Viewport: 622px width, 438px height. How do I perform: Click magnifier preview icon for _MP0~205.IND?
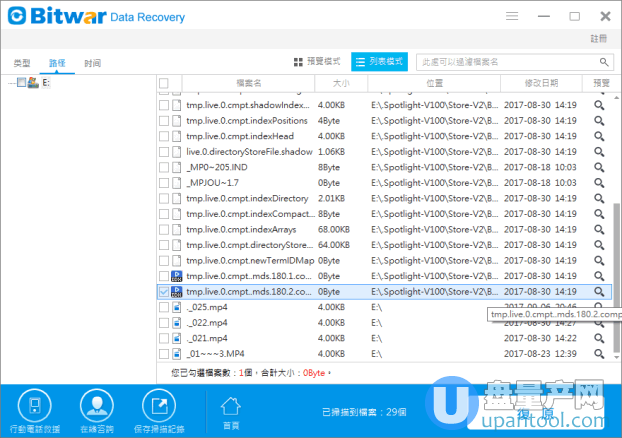tap(600, 167)
